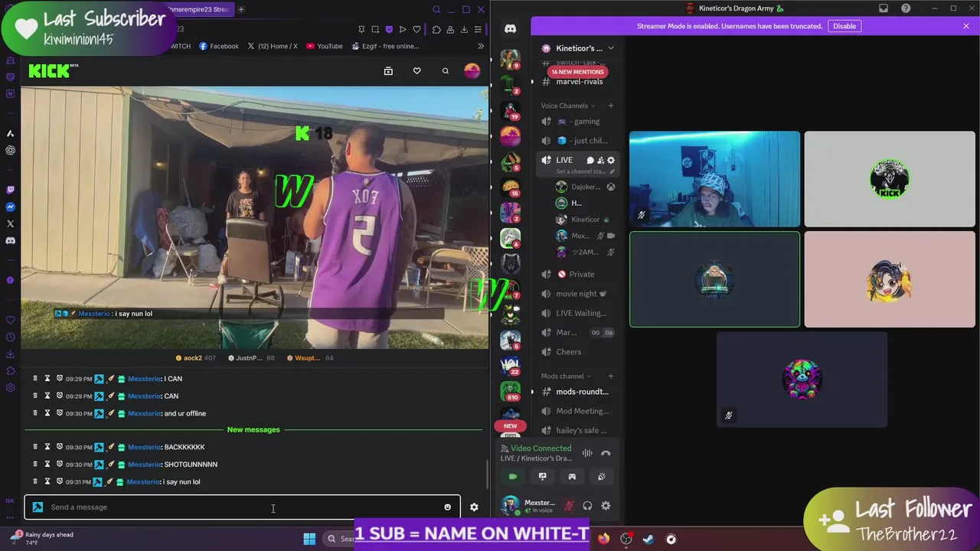Image resolution: width=980 pixels, height=551 pixels.
Task: Open Kick chat settings gear
Action: (474, 507)
